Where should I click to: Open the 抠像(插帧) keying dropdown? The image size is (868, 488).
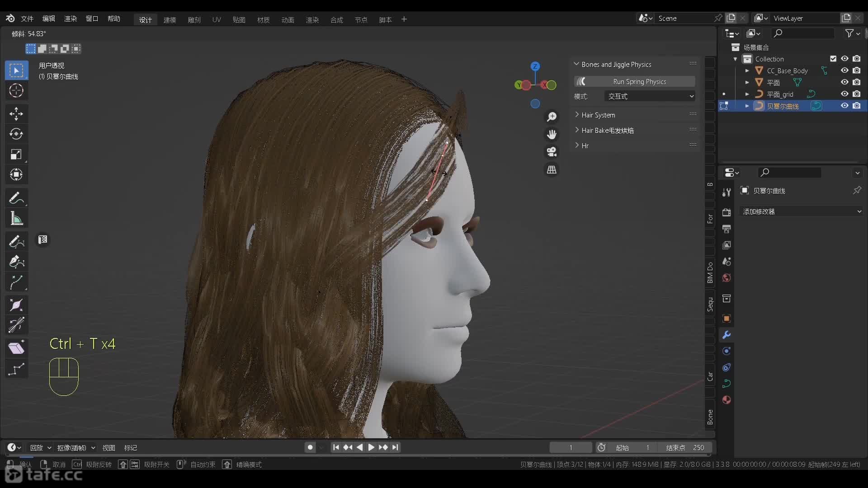coord(76,448)
